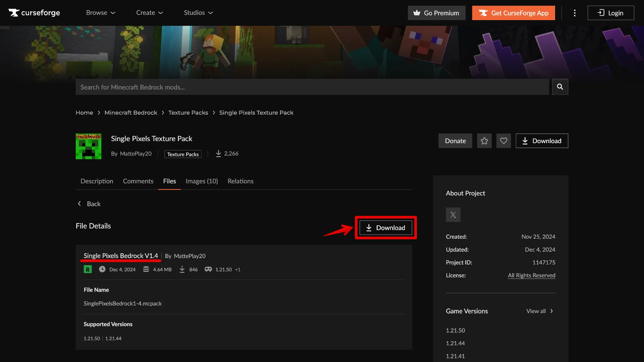Click file name SinglePixelsBedrock1-4.mcpack
The width and height of the screenshot is (644, 362).
click(122, 303)
